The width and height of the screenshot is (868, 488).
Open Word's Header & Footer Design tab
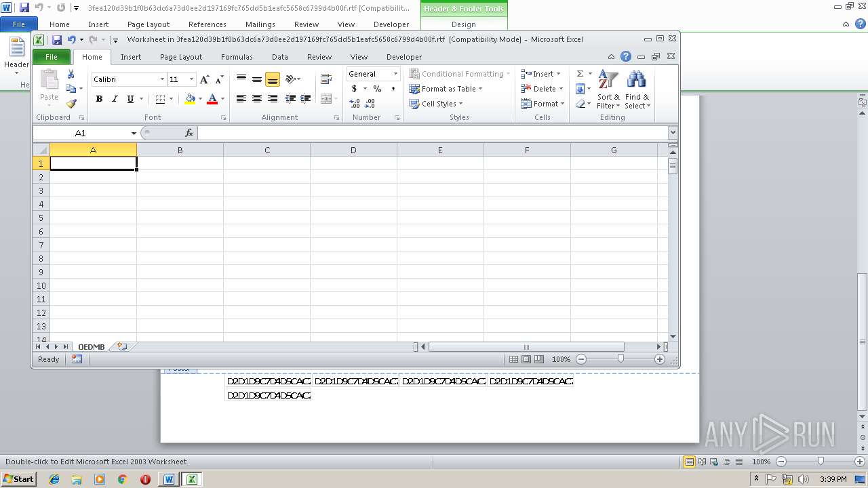464,24
